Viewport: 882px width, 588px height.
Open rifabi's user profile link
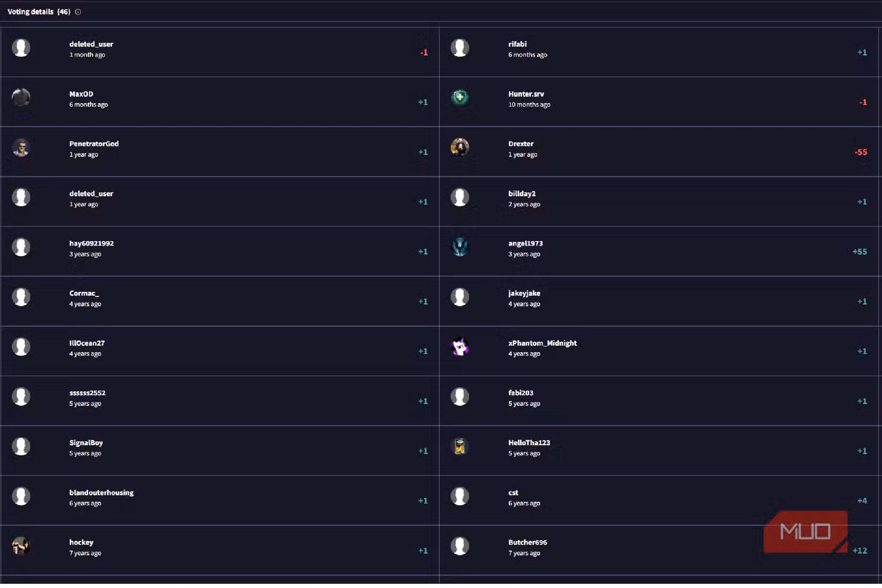[x=517, y=44]
